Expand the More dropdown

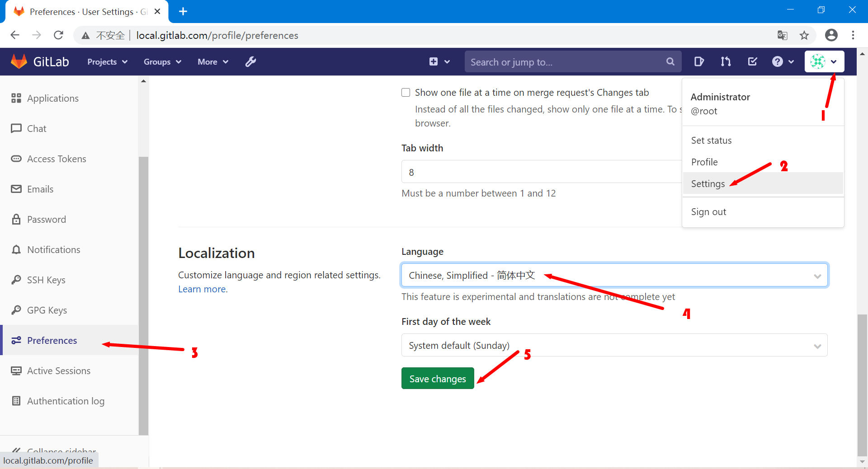tap(213, 62)
